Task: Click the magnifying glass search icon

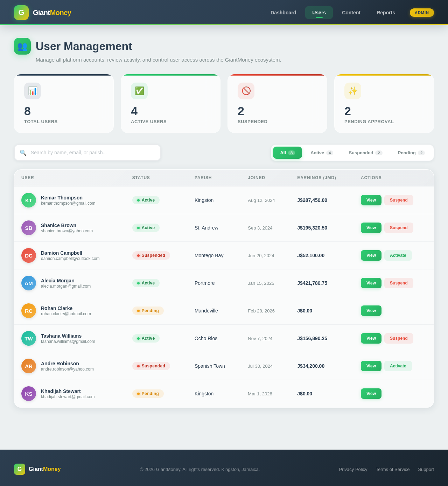Action: click(23, 153)
